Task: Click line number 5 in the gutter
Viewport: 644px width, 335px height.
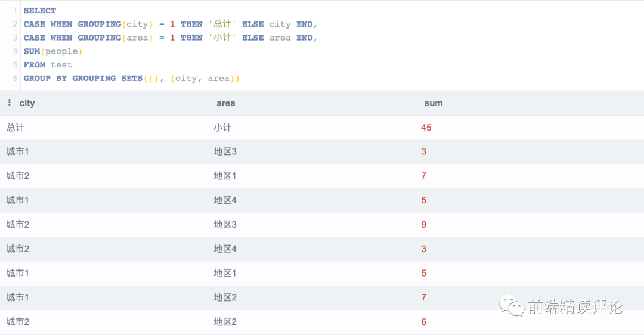Action: click(15, 65)
